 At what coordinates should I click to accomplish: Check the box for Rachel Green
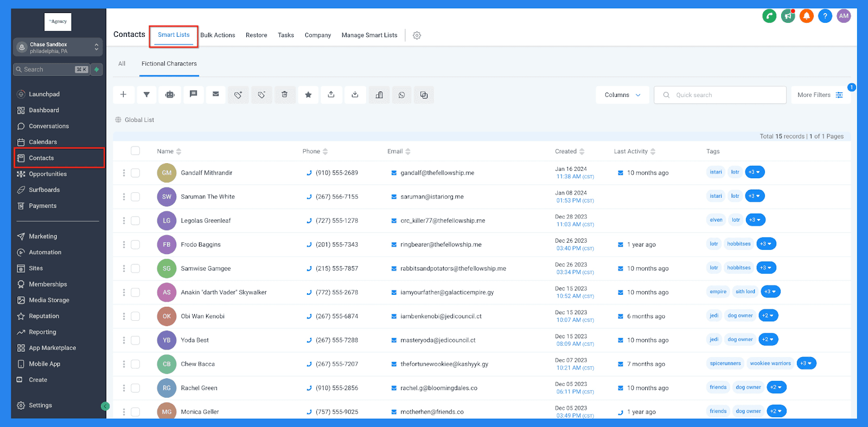pos(136,388)
